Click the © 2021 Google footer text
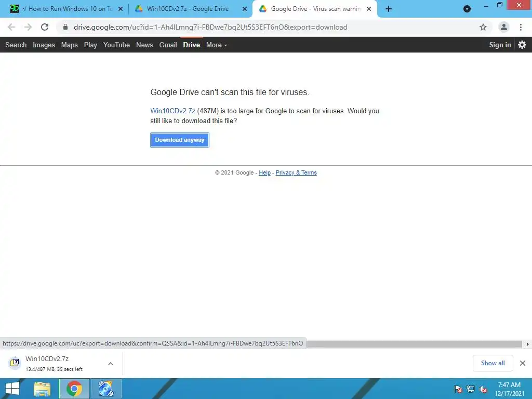 tap(234, 172)
